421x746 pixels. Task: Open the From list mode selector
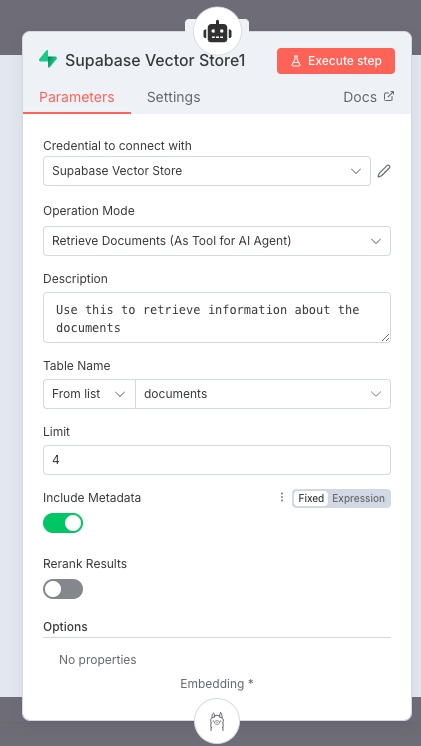[x=89, y=394]
